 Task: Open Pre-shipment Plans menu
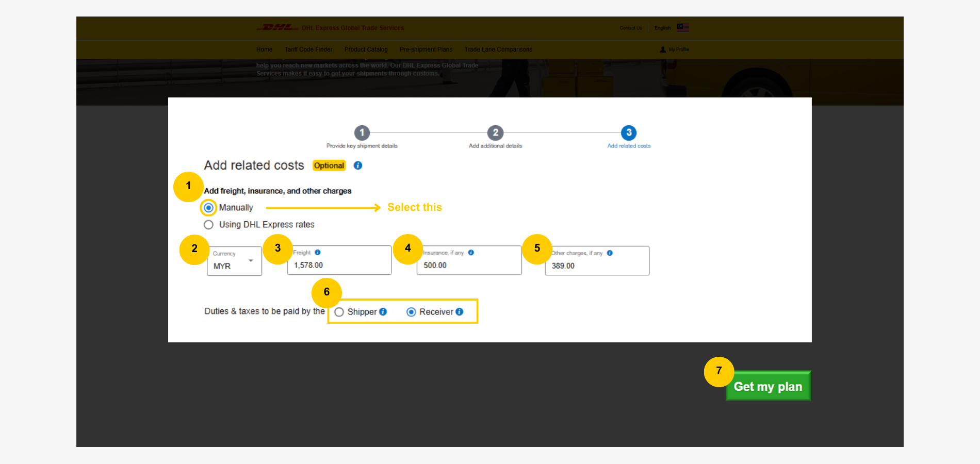tap(426, 49)
